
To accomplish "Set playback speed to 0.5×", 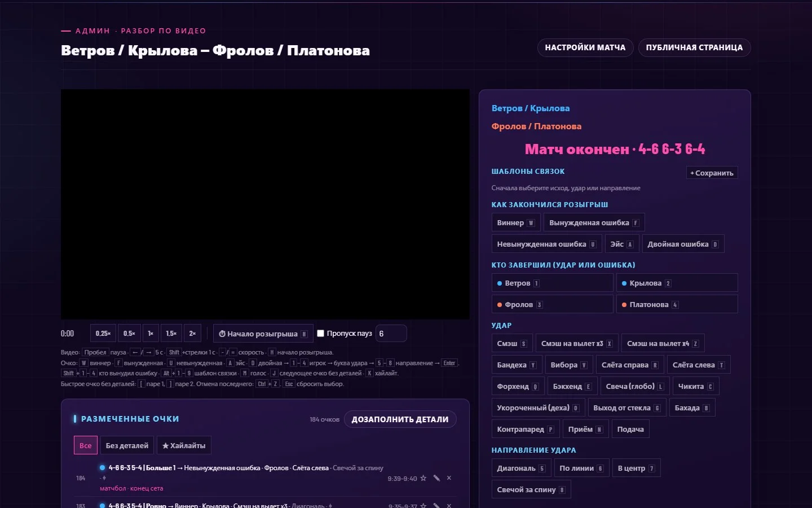I will click(129, 334).
